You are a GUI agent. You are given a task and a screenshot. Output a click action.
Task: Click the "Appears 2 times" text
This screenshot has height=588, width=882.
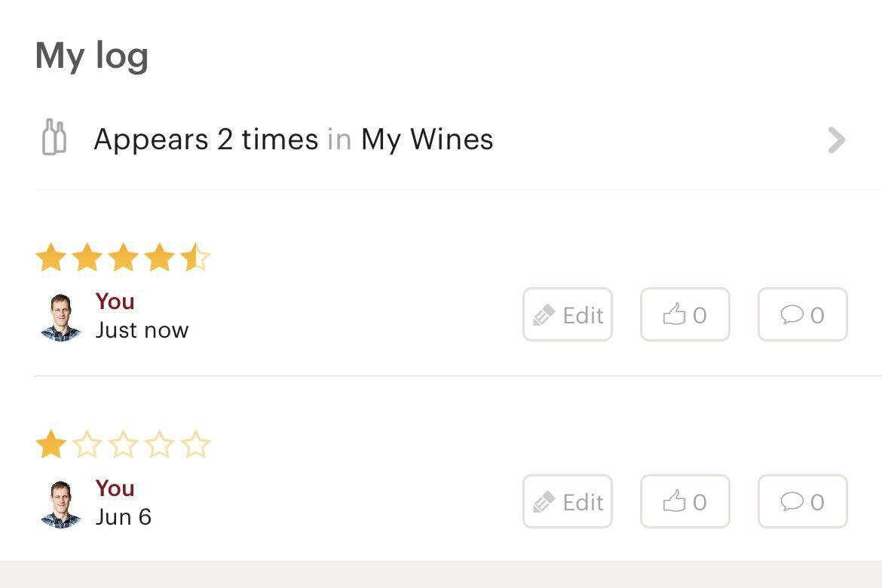206,139
